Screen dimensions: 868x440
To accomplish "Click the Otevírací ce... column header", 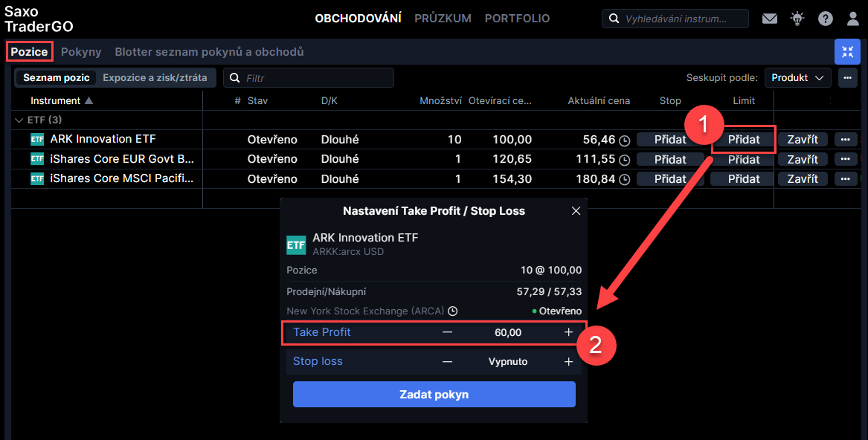I will coord(500,101).
